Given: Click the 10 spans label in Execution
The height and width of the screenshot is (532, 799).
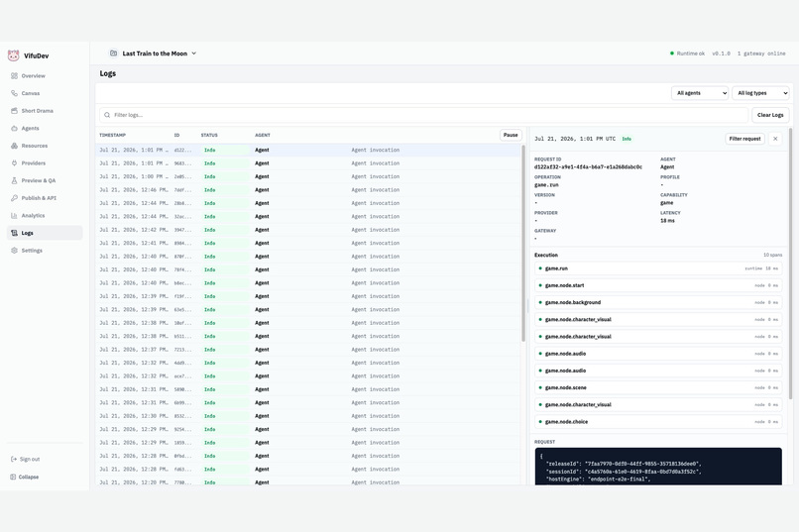Looking at the screenshot, I should (772, 255).
